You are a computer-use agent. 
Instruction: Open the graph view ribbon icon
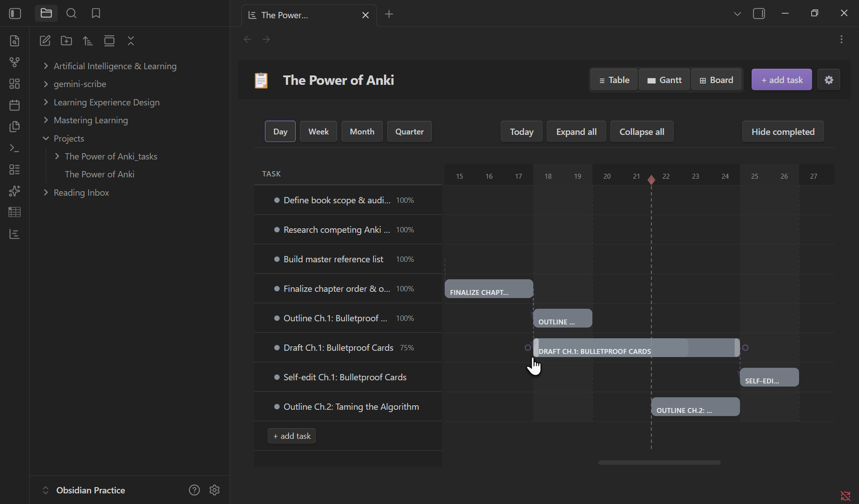point(15,62)
